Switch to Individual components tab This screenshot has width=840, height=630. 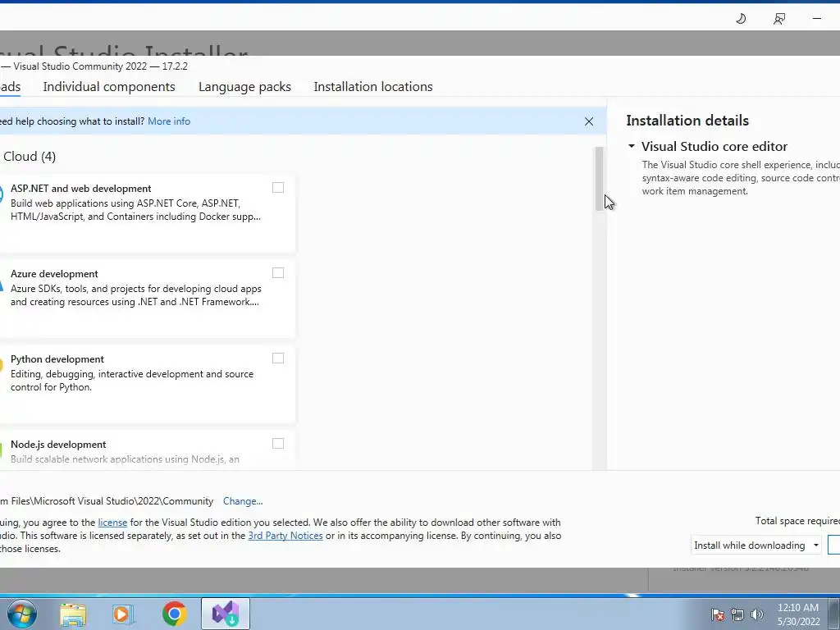109,87
